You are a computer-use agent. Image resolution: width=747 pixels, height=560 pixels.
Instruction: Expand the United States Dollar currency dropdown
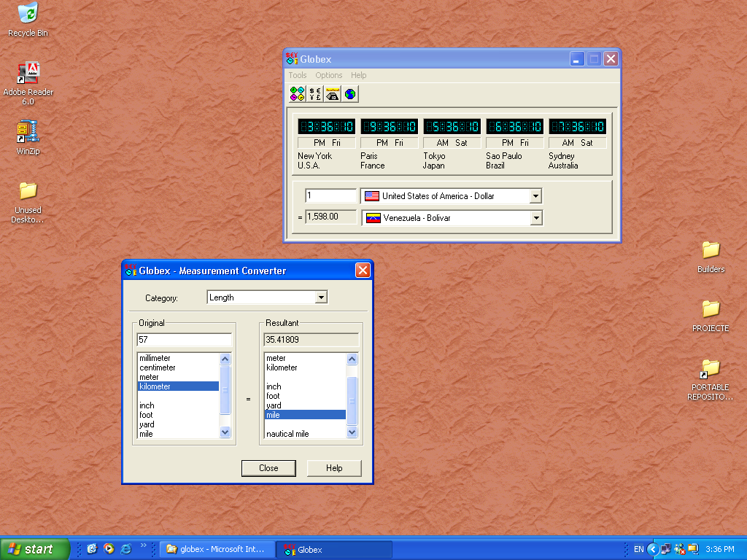point(535,196)
